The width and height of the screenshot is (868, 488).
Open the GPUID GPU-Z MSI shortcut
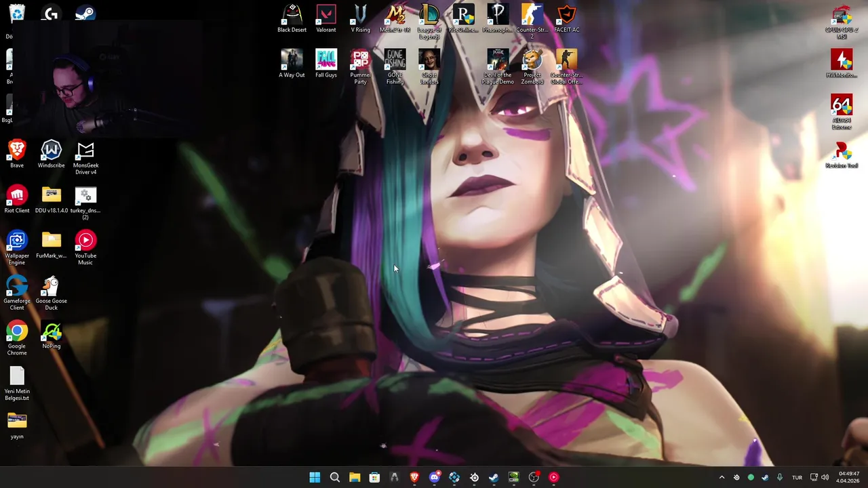[x=842, y=22]
